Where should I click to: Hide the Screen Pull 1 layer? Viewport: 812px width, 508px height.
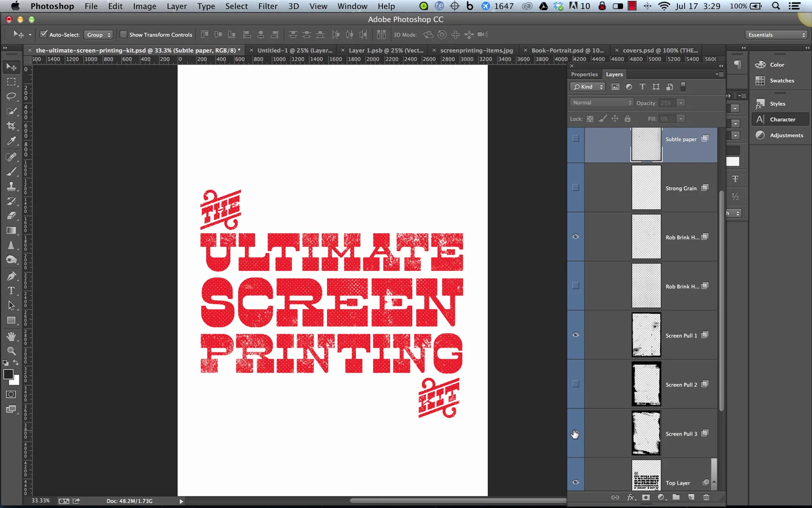(575, 334)
